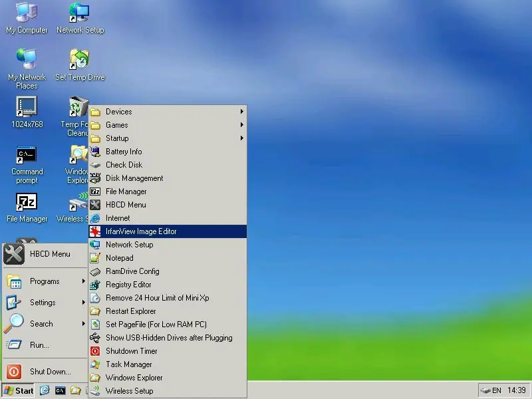Click the red Shut Down power icon

[x=14, y=372]
